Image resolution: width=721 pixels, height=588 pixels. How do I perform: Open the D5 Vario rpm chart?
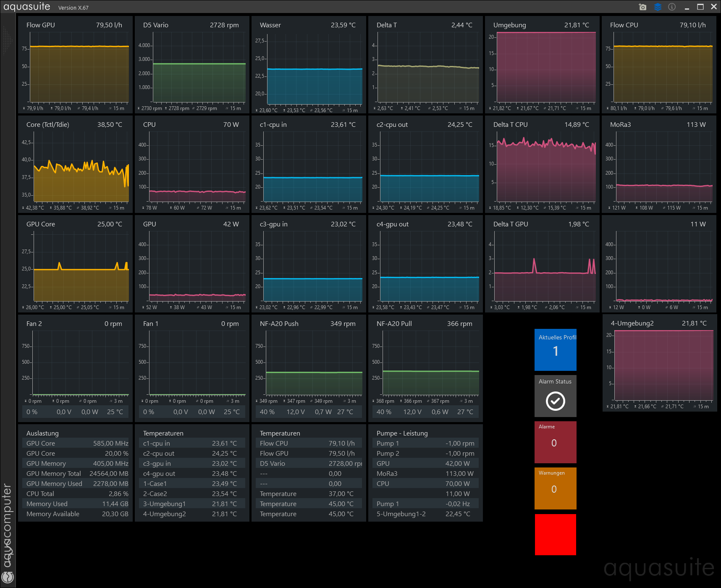192,65
